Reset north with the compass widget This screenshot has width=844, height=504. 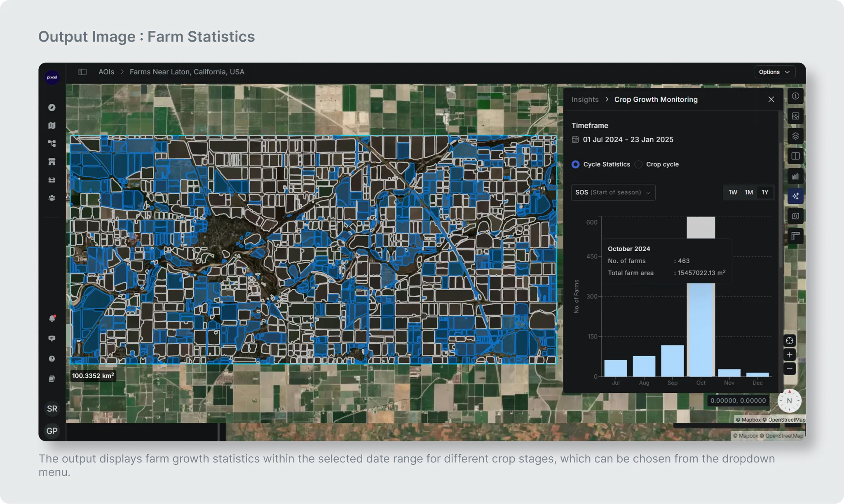point(790,401)
